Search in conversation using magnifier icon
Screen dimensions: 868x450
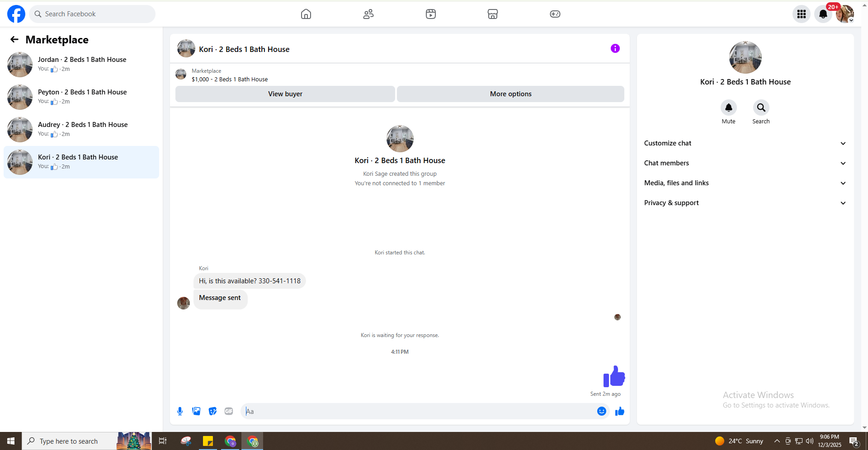click(x=761, y=108)
